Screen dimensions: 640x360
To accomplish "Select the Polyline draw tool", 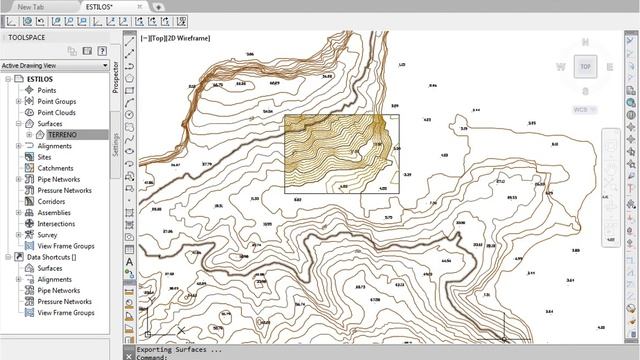I will (129, 66).
